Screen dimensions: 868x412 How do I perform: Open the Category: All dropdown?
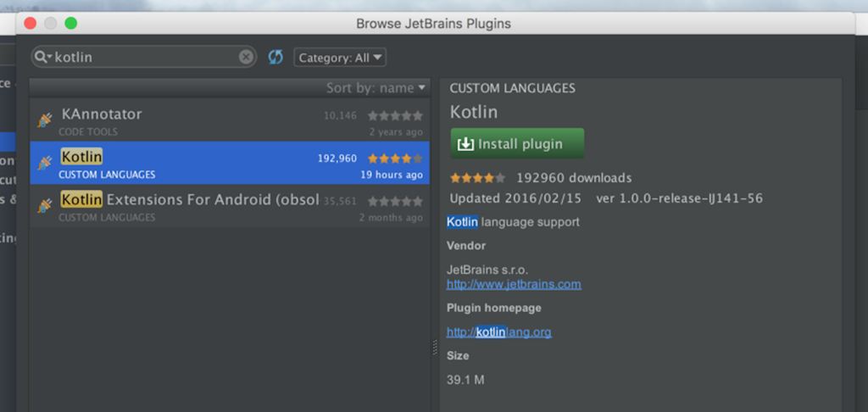340,58
